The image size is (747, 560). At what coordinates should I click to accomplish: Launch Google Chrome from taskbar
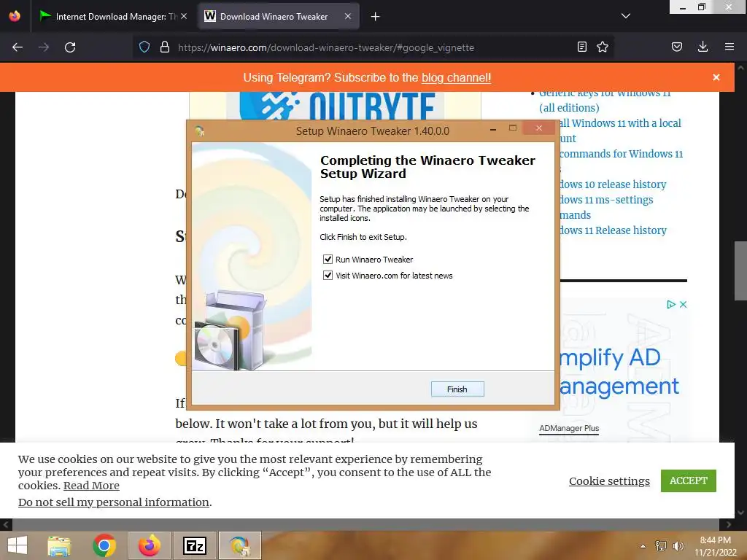click(104, 545)
